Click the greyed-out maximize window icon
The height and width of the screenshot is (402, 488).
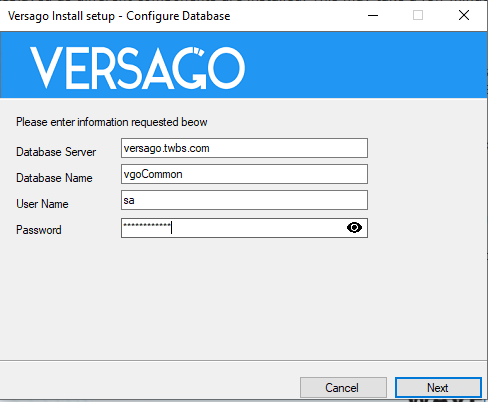[418, 15]
